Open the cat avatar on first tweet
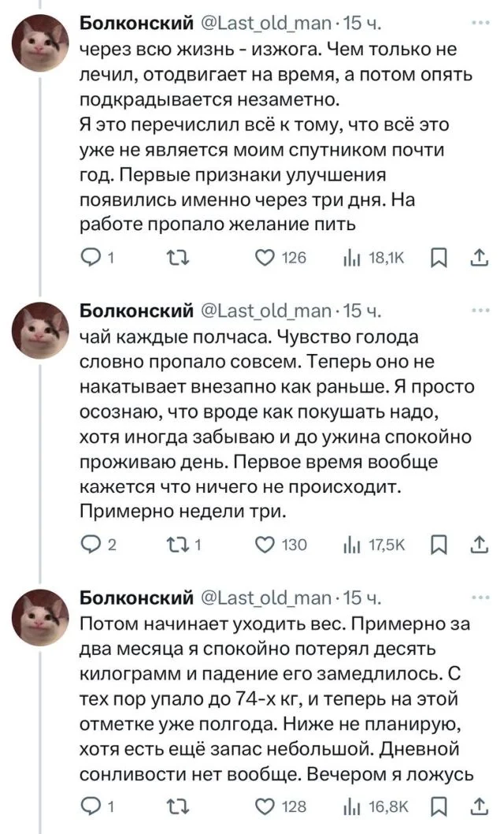 pos(45,45)
